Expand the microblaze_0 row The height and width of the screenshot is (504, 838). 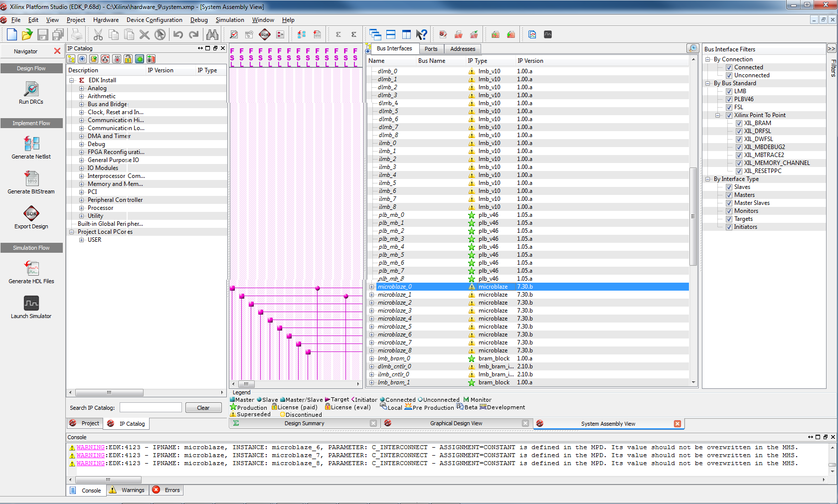(x=371, y=287)
